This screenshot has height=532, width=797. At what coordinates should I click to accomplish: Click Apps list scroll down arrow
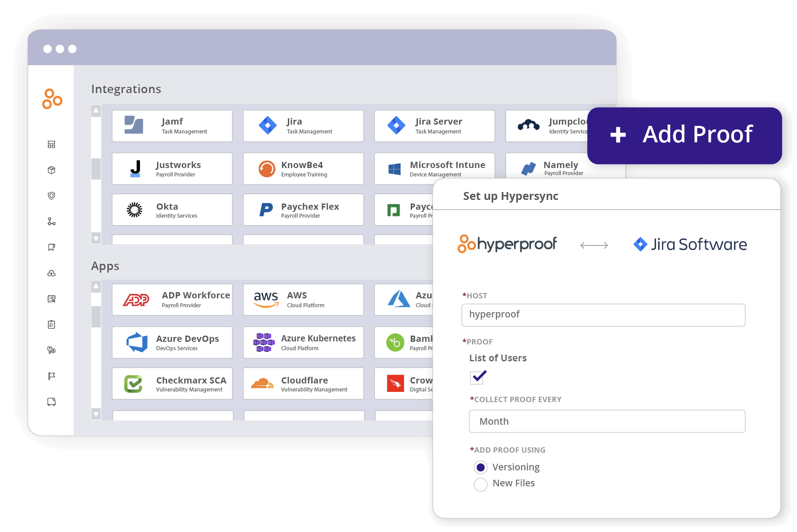tap(96, 414)
